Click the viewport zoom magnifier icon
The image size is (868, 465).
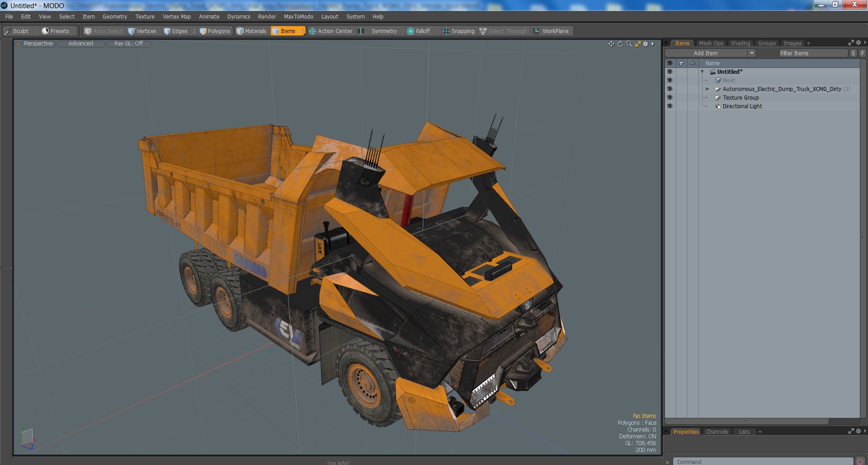pyautogui.click(x=629, y=44)
